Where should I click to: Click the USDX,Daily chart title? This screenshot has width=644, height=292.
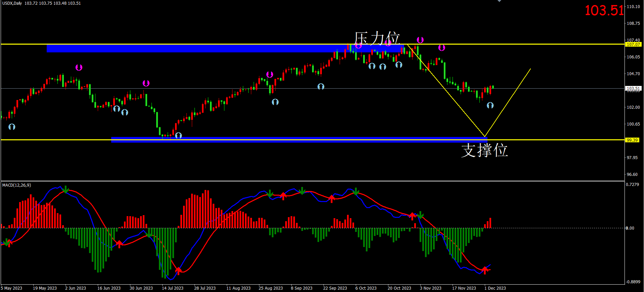click(12, 3)
